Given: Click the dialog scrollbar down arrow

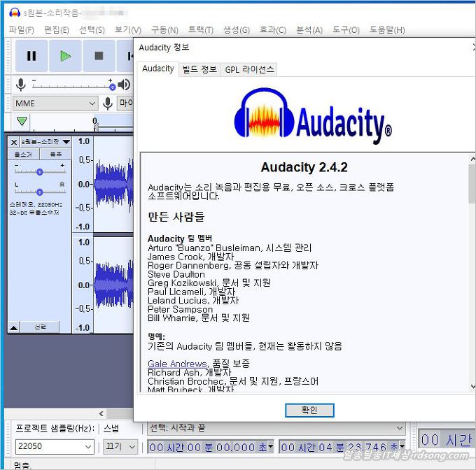Looking at the screenshot, I should click(x=472, y=386).
